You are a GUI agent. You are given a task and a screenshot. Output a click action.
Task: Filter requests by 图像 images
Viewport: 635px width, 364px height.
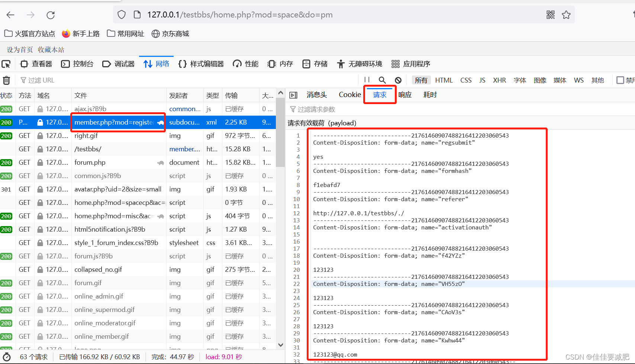click(x=540, y=80)
